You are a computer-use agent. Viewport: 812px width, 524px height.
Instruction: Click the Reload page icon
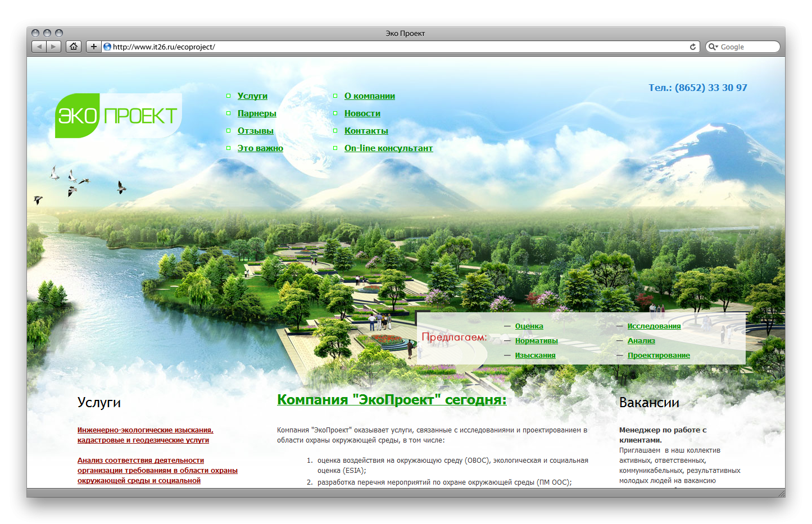tap(693, 47)
